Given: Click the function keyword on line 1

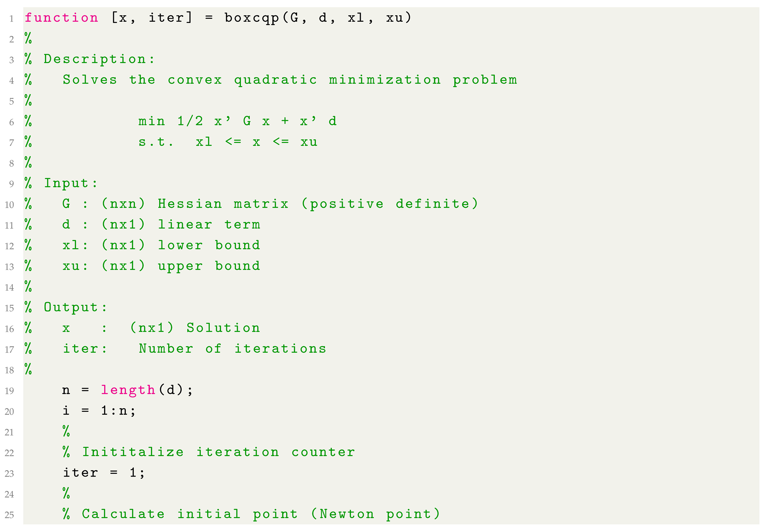Looking at the screenshot, I should point(61,18).
